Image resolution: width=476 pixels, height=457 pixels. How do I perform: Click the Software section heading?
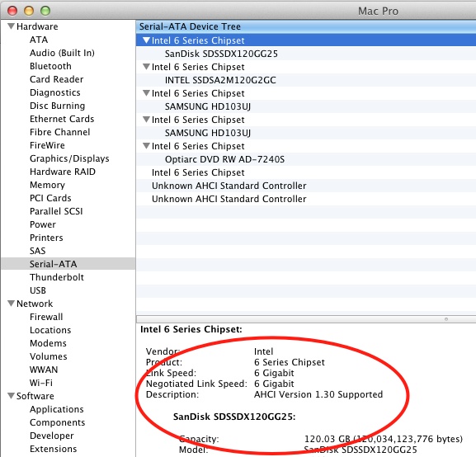35,396
